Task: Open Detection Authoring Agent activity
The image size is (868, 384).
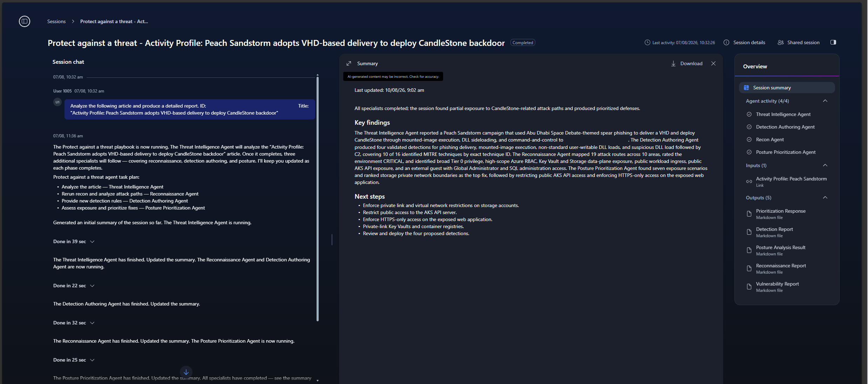Action: coord(785,127)
